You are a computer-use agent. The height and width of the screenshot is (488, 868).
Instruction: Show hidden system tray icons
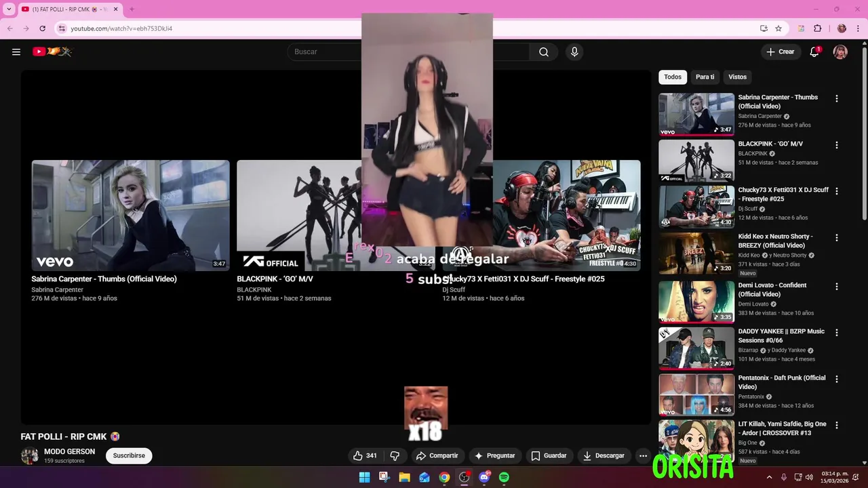point(769,477)
